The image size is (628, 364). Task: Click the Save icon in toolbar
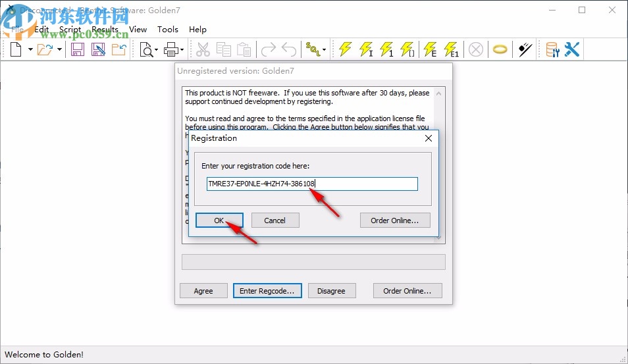77,49
